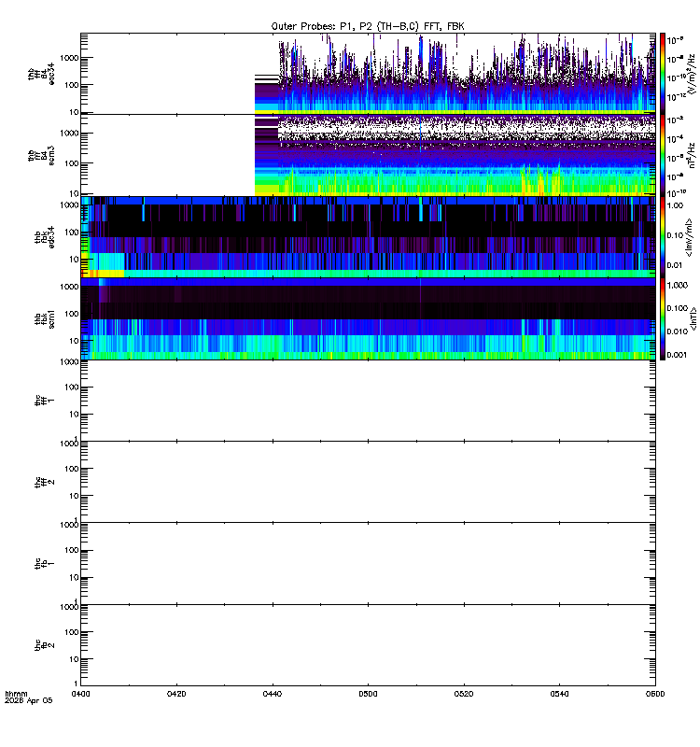Click the 10 y-axis tick of thb fbk scm1
The image size is (700, 747).
[74, 341]
